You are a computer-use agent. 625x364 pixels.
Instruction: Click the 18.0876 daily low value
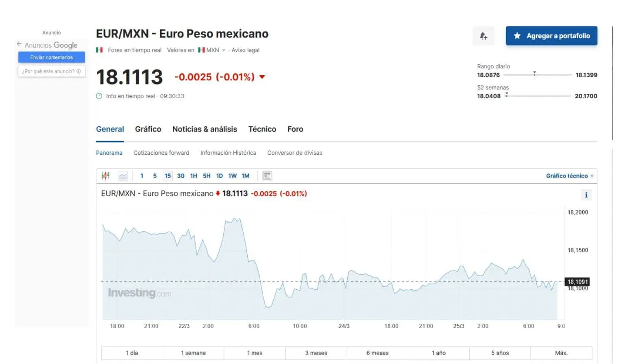pos(488,75)
